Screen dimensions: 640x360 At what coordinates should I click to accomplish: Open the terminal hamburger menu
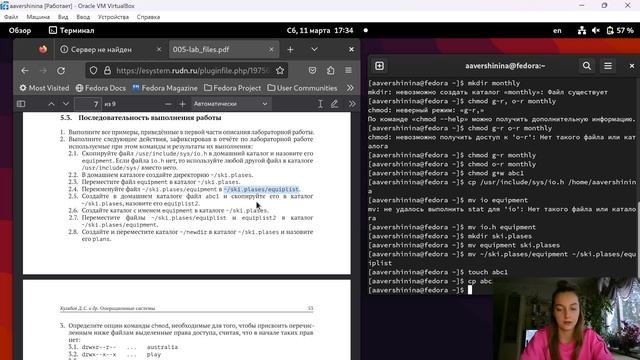[x=608, y=66]
